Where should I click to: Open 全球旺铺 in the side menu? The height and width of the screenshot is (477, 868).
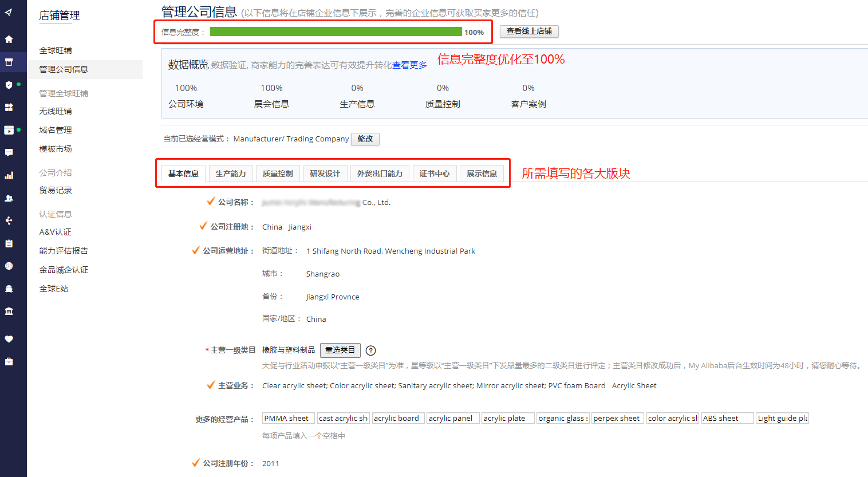pyautogui.click(x=56, y=50)
